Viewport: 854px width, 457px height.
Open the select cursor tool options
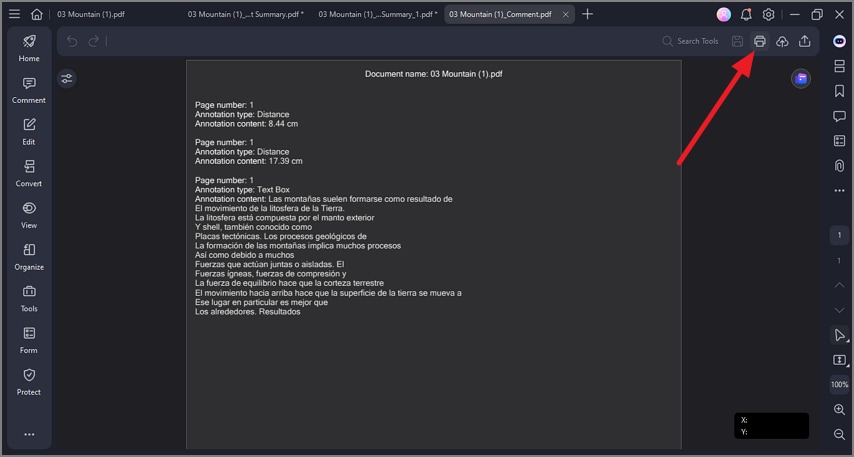pos(839,335)
